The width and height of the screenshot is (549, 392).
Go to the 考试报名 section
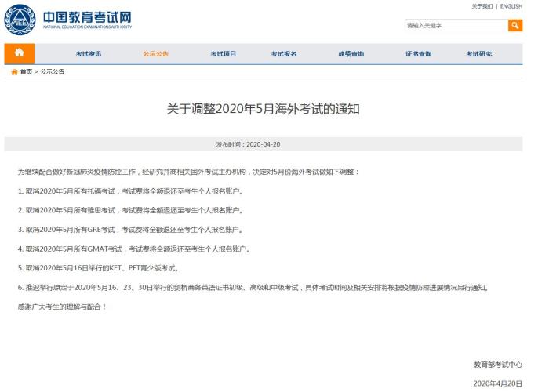coord(283,54)
